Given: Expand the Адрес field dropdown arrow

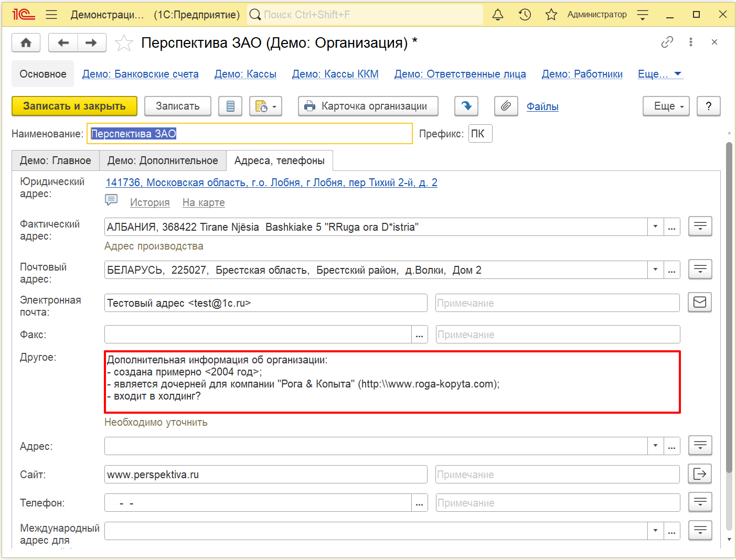Looking at the screenshot, I should 655,446.
